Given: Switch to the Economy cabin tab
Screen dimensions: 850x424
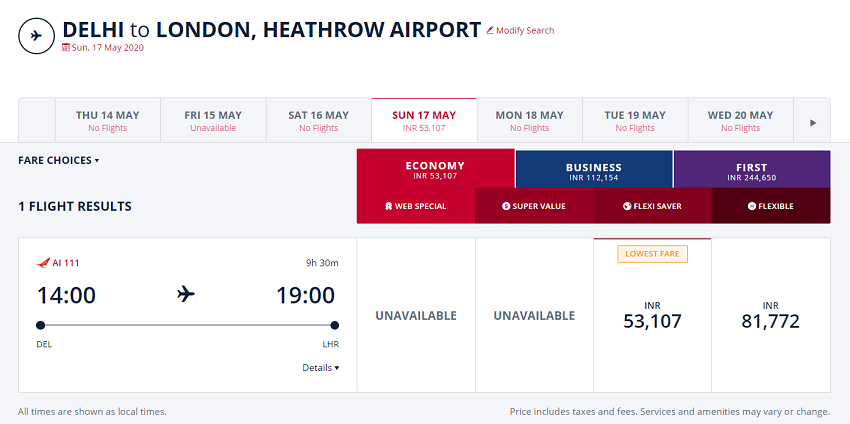Looking at the screenshot, I should coord(435,169).
